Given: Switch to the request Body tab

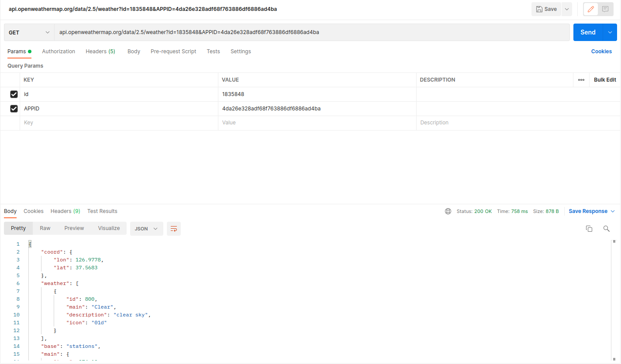Looking at the screenshot, I should pos(134,52).
